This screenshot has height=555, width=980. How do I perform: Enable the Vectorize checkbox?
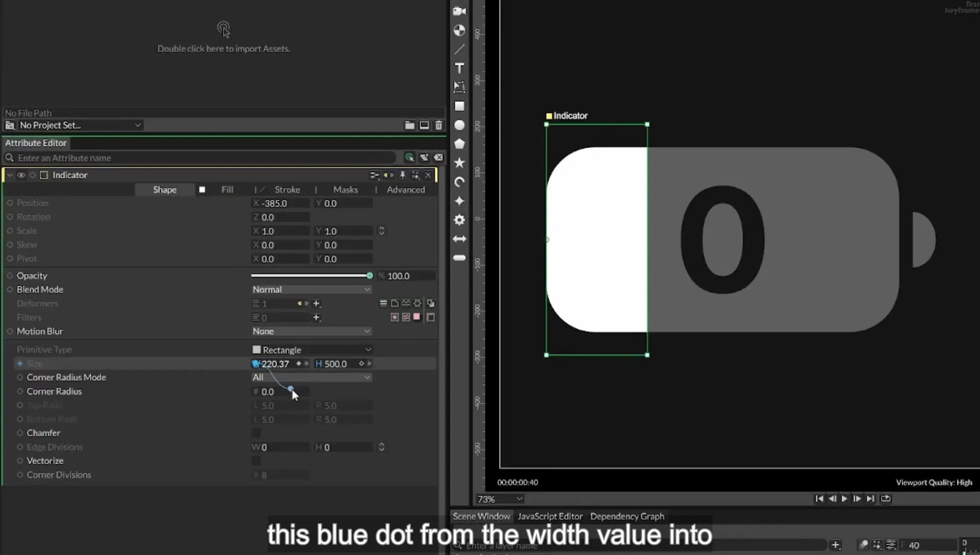click(x=256, y=461)
